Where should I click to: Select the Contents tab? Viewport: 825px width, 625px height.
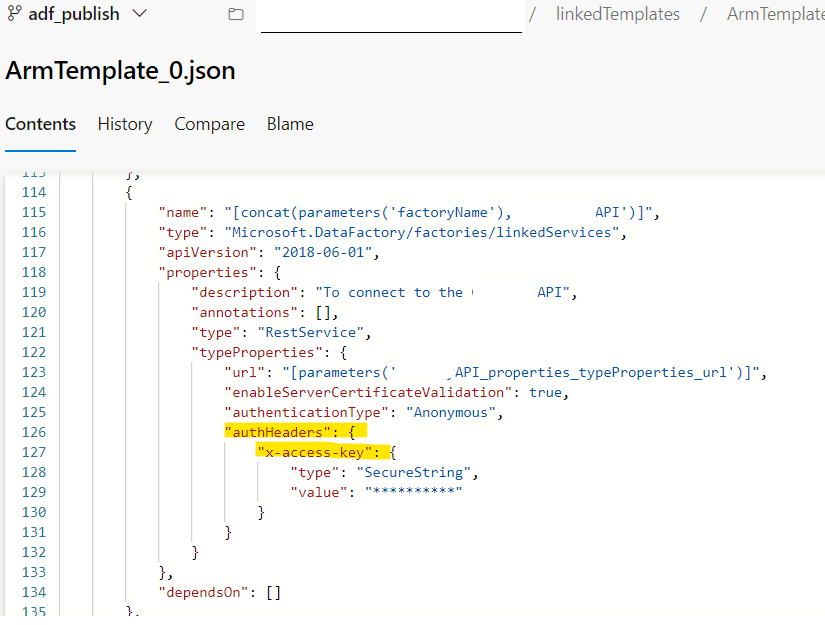(40, 124)
